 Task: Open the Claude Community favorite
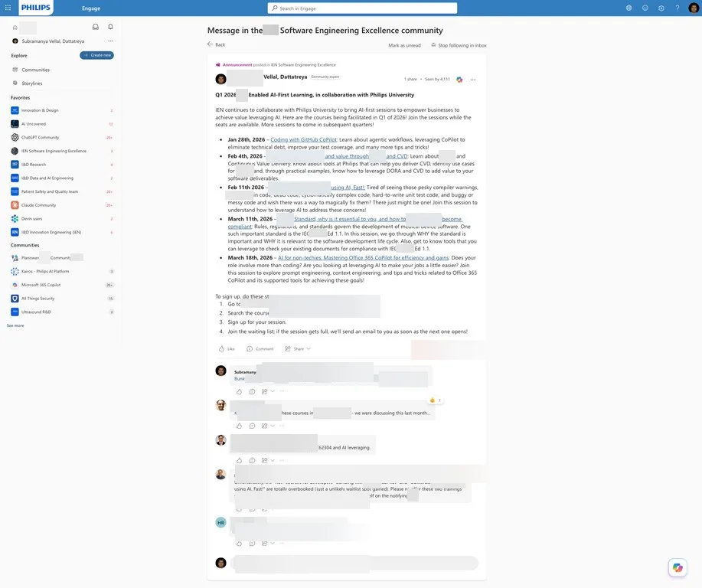click(x=62, y=205)
